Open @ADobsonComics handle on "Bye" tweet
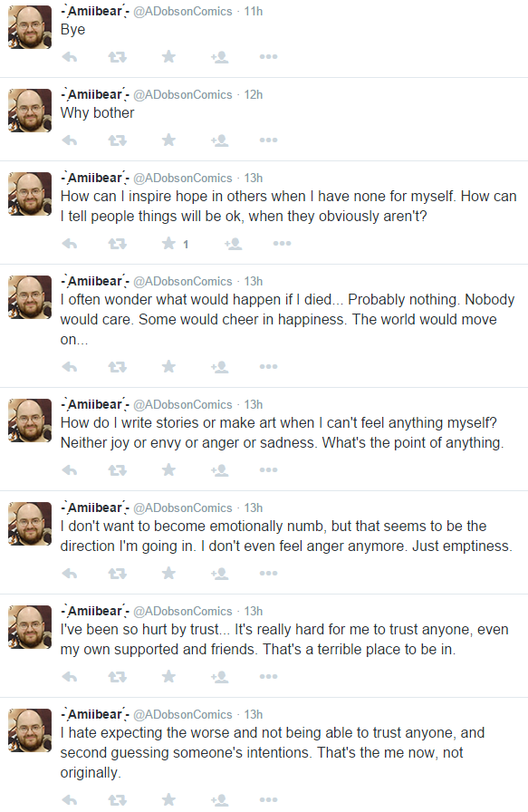The image size is (528, 812). [183, 12]
